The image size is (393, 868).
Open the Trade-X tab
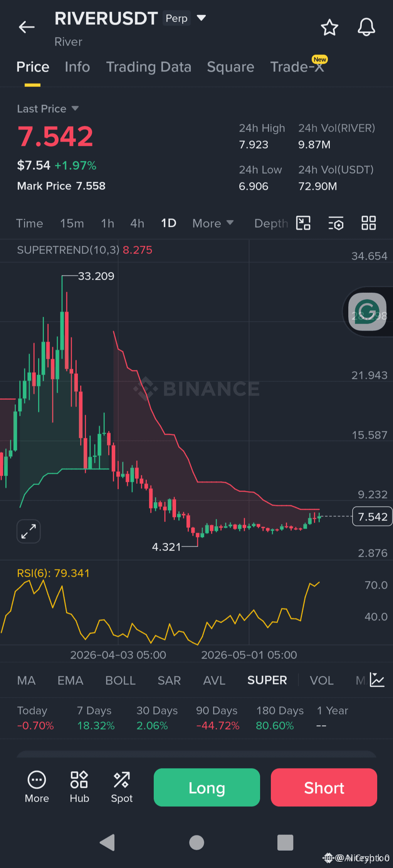point(297,67)
